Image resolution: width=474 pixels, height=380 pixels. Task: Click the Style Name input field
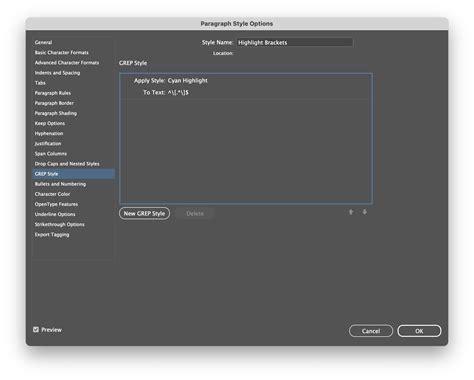coord(294,42)
